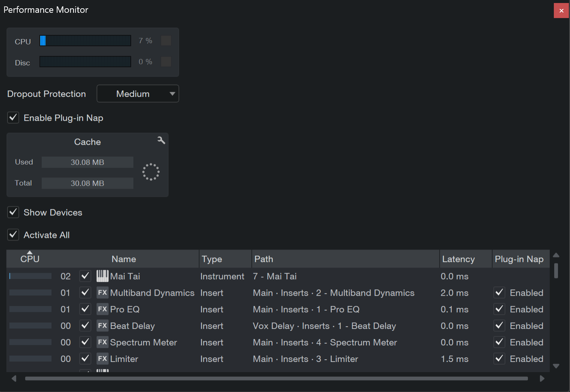The height and width of the screenshot is (392, 570).
Task: Click Mai Tai row CPU meter
Action: point(30,276)
